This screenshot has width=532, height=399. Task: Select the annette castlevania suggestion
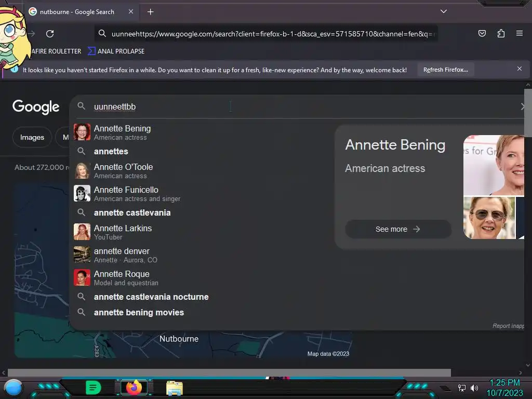coord(202,212)
